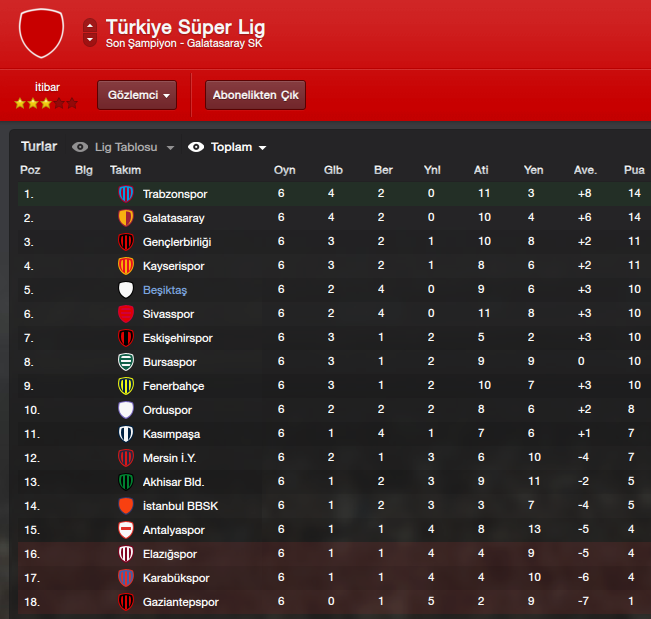Click the İtibar star rating
The image size is (651, 619).
coord(46,103)
